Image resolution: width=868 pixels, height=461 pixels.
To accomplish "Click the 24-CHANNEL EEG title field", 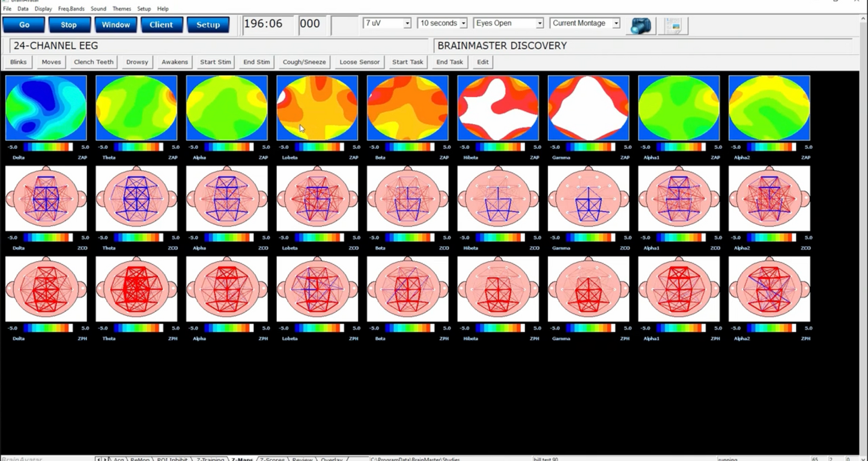I will [219, 46].
